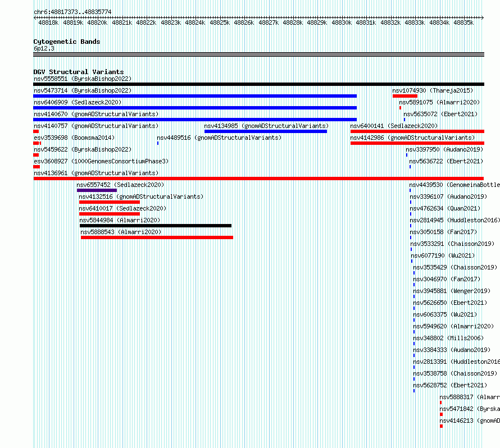Click 48825k tick on the ruler
Screen dimensions: 500x448
point(220,22)
